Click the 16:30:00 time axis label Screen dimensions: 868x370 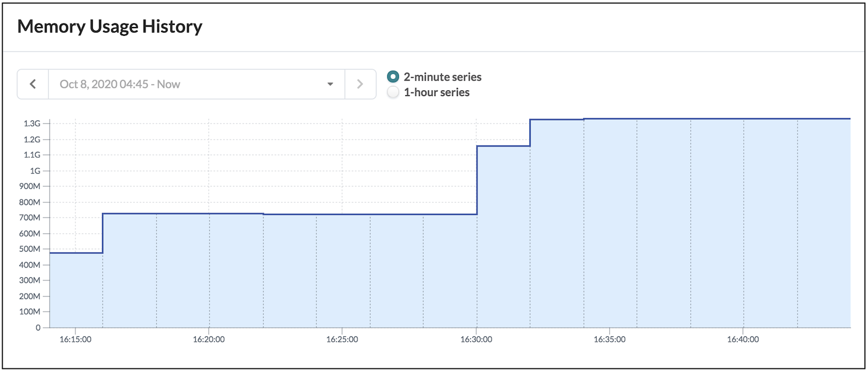point(476,339)
